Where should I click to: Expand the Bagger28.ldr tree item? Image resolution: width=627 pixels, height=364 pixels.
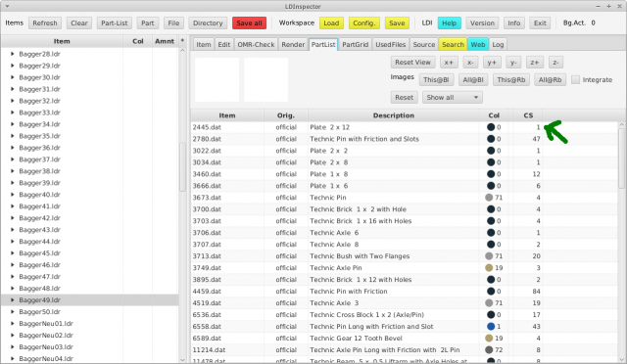[x=12, y=54]
